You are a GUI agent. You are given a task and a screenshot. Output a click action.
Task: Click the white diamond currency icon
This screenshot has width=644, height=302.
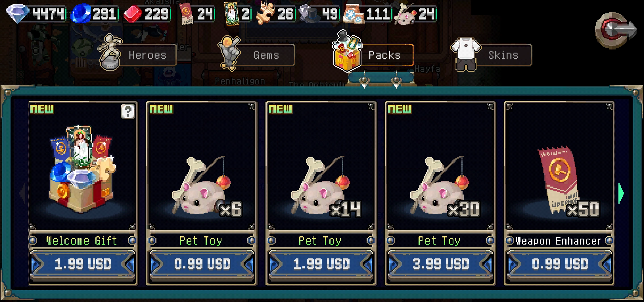18,13
